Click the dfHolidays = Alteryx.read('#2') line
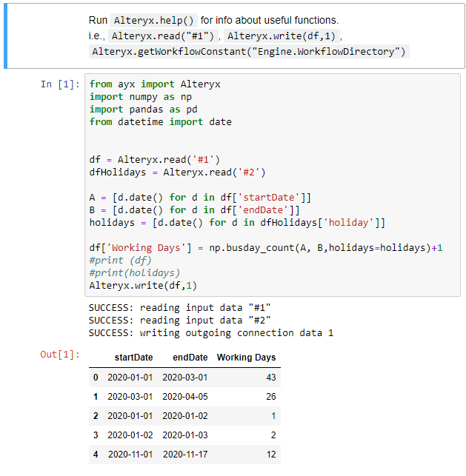 (x=177, y=172)
